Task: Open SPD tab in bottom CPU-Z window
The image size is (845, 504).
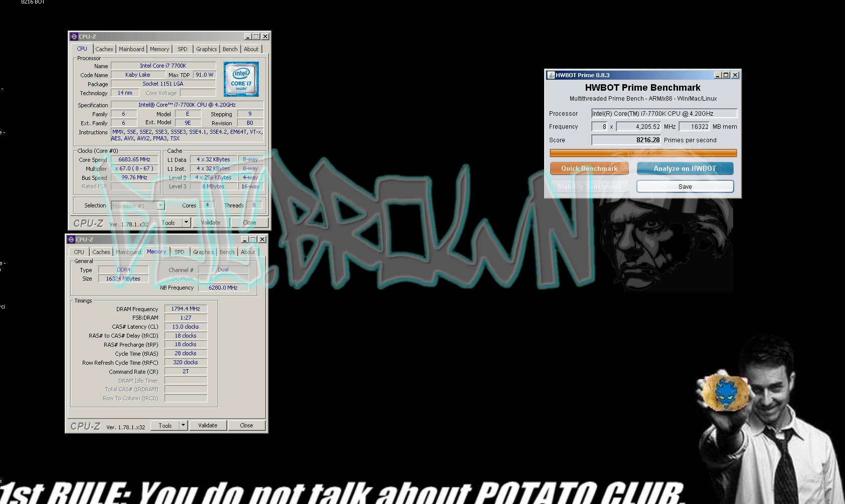Action: tap(180, 252)
